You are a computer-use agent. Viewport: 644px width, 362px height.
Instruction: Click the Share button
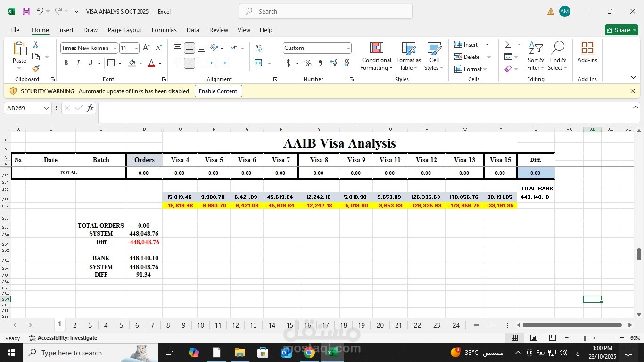621,30
